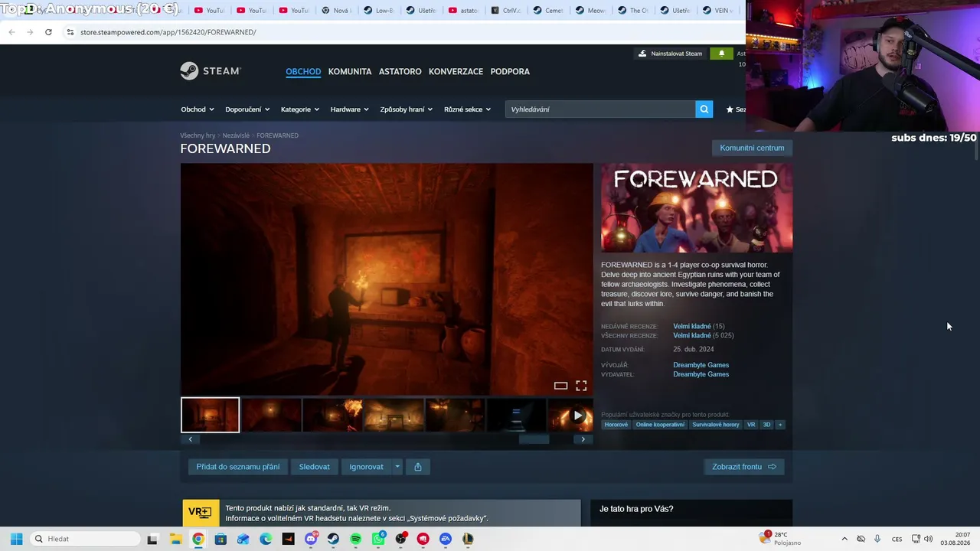Click the Nainstalovat Steam button
This screenshot has width=980, height=551.
point(670,54)
